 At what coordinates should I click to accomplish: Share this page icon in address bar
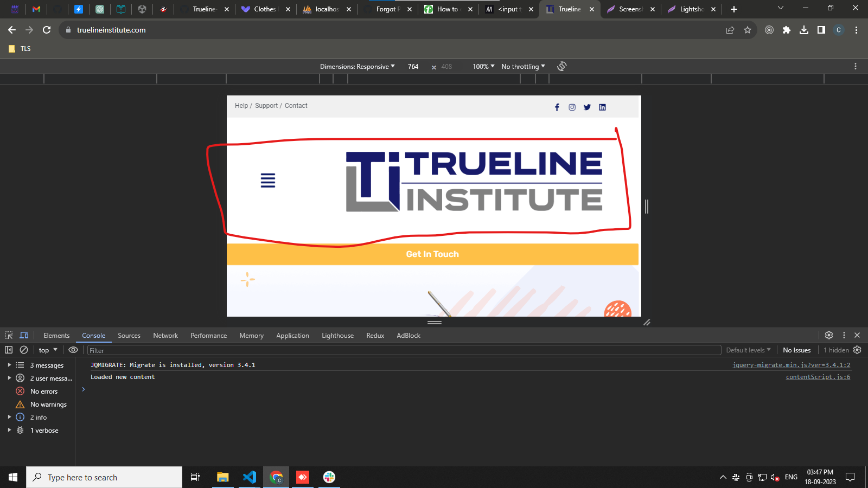pyautogui.click(x=730, y=30)
